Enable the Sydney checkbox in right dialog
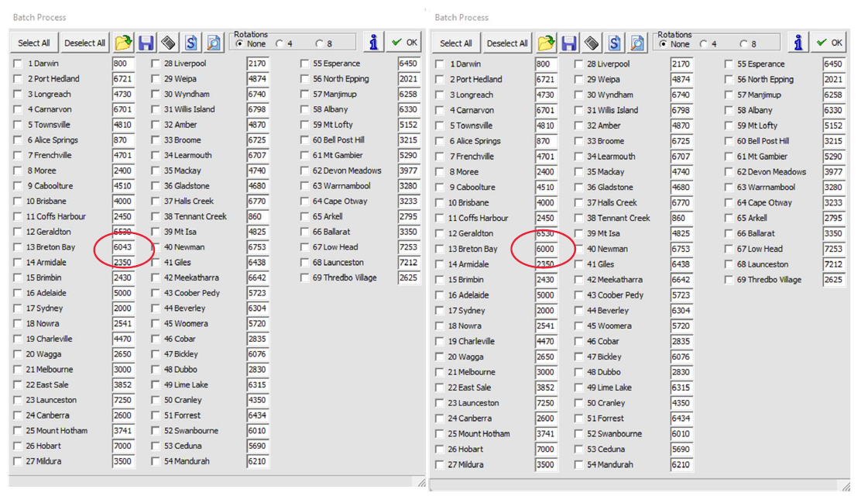This screenshot has width=868, height=503. (x=440, y=311)
